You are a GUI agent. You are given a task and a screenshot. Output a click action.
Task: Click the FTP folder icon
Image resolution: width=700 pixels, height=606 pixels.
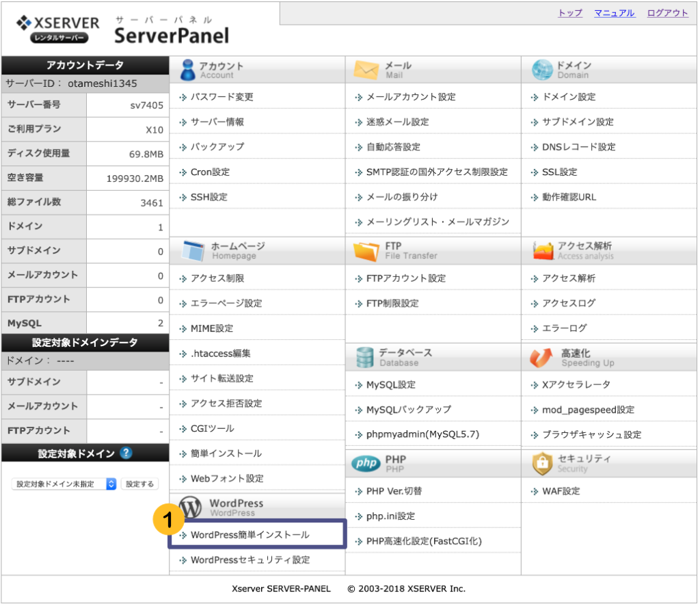[366, 251]
